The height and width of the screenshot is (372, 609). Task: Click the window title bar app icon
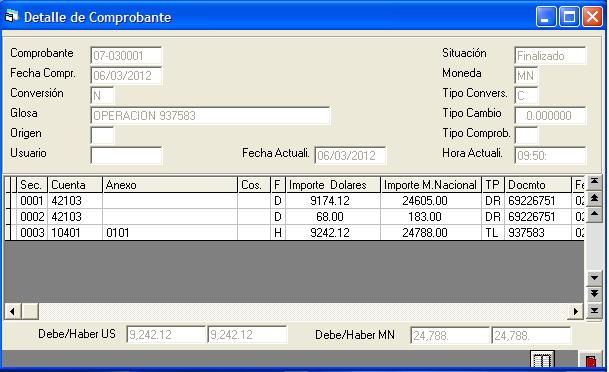(11, 17)
